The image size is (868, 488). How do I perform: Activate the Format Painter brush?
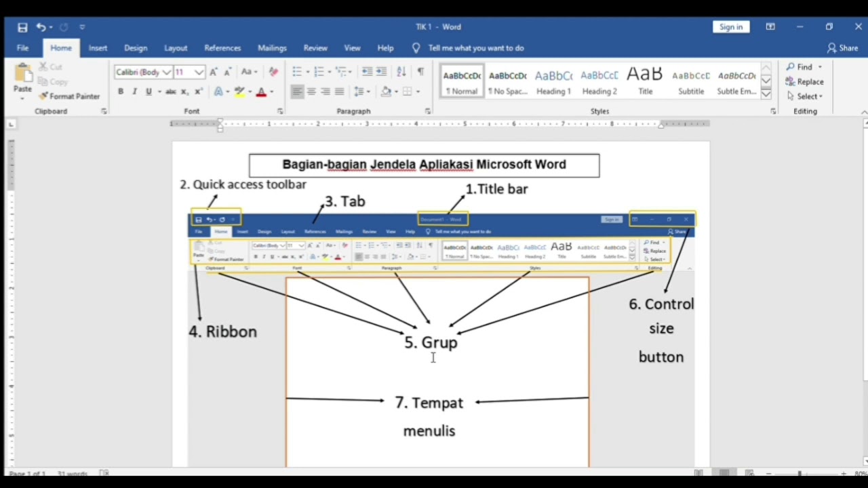tap(69, 96)
